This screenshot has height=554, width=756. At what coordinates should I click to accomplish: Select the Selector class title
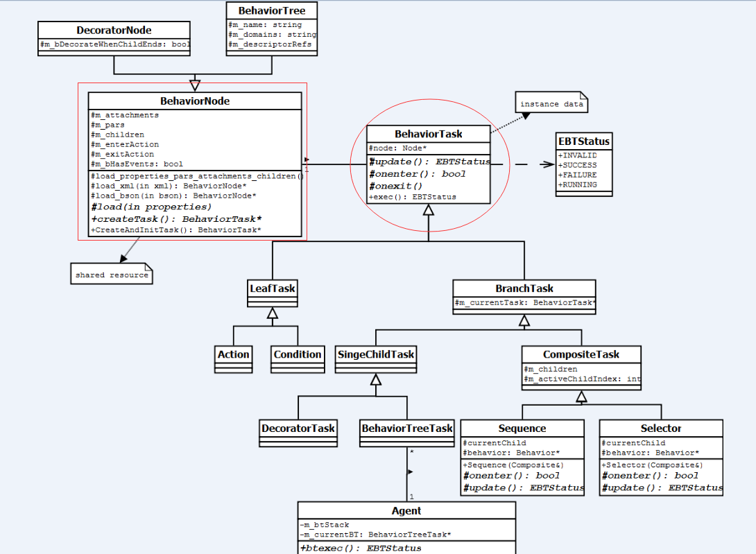(660, 429)
